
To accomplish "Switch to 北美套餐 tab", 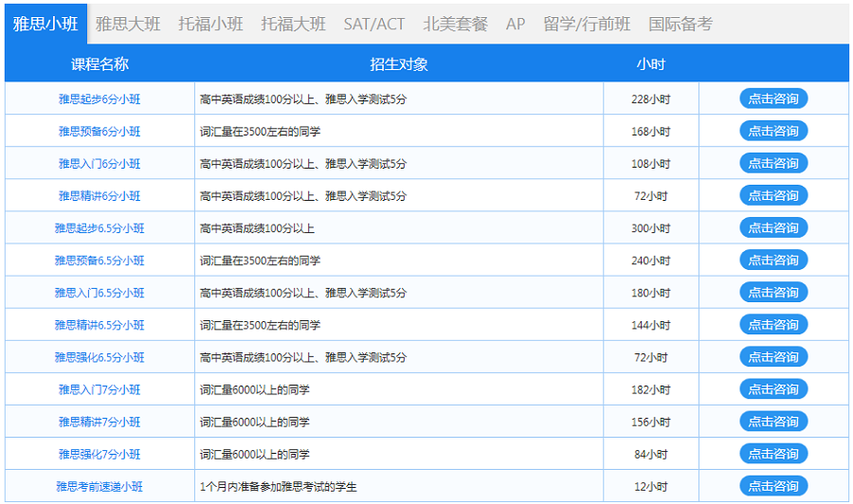I will pos(455,24).
